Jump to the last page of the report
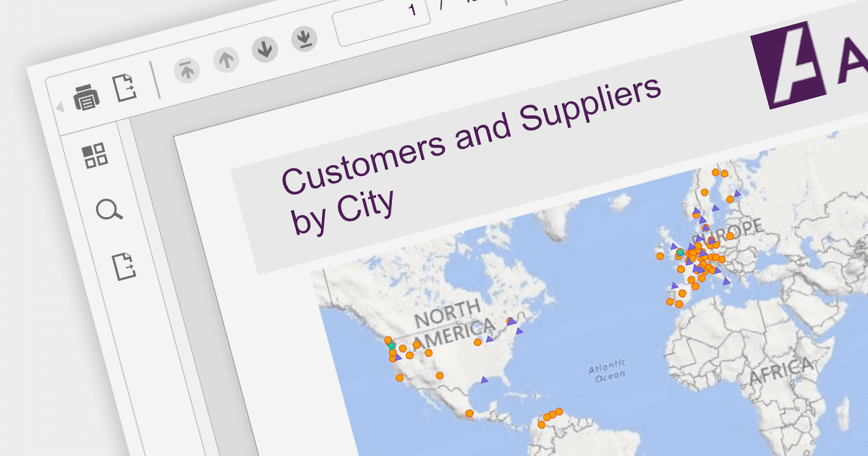 click(304, 38)
